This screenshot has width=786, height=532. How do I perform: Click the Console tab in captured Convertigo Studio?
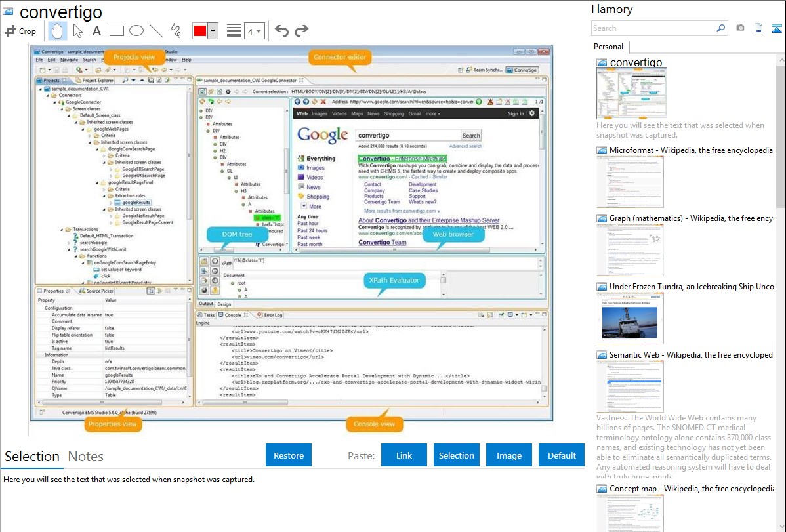pyautogui.click(x=233, y=315)
